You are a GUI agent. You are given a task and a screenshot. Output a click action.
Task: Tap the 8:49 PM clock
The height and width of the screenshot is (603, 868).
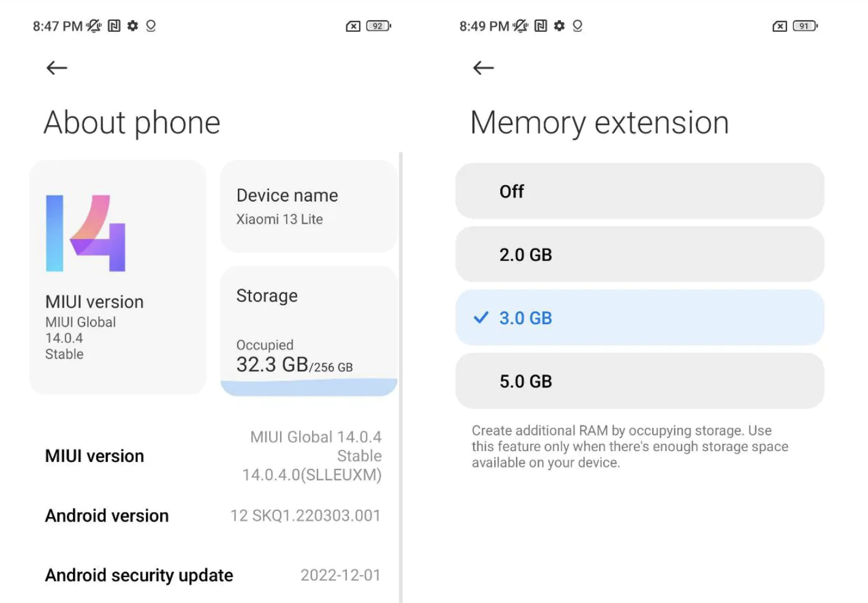point(484,26)
